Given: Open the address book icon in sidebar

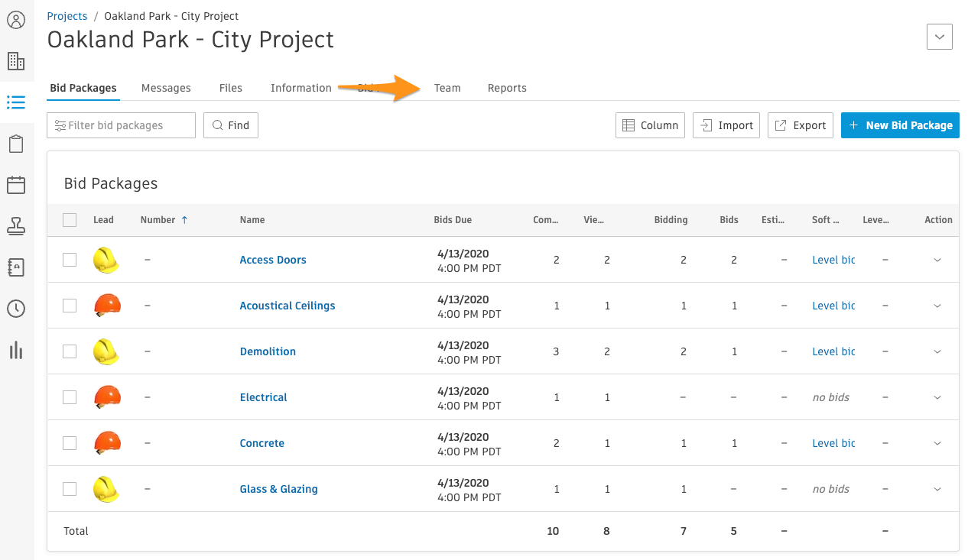Looking at the screenshot, I should pos(17,267).
